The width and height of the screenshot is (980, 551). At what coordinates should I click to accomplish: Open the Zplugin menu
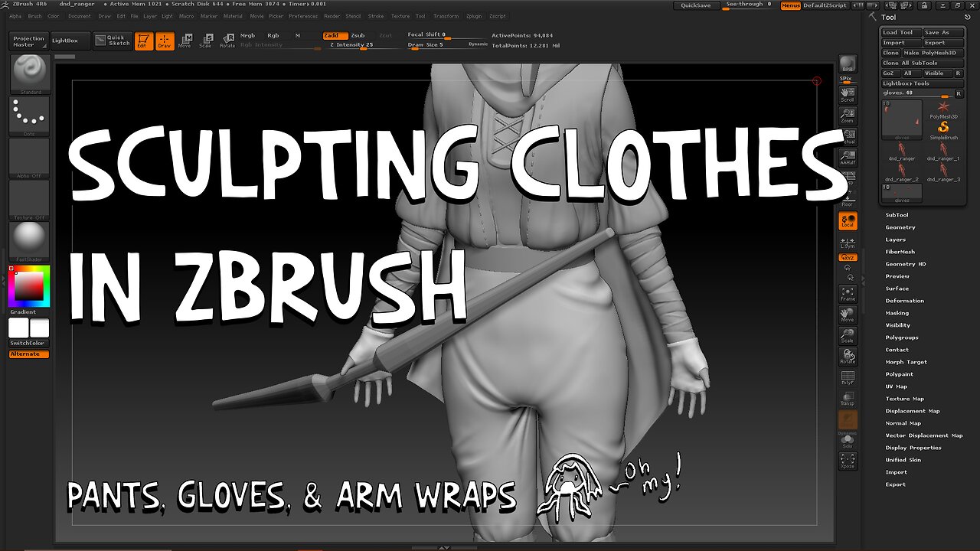point(474,16)
